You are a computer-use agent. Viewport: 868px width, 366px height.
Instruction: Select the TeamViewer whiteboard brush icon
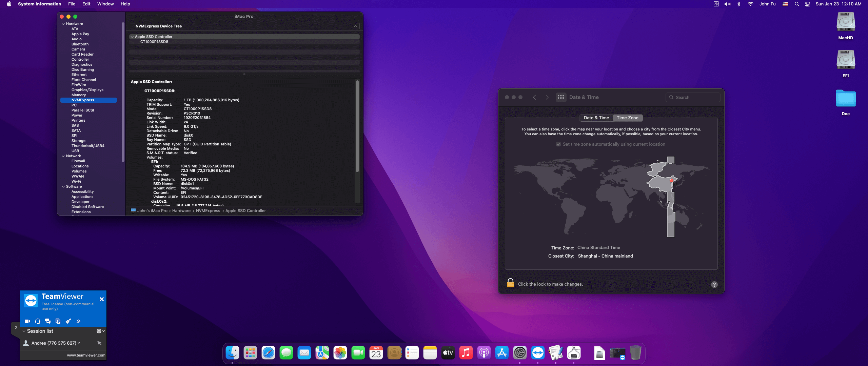point(68,321)
